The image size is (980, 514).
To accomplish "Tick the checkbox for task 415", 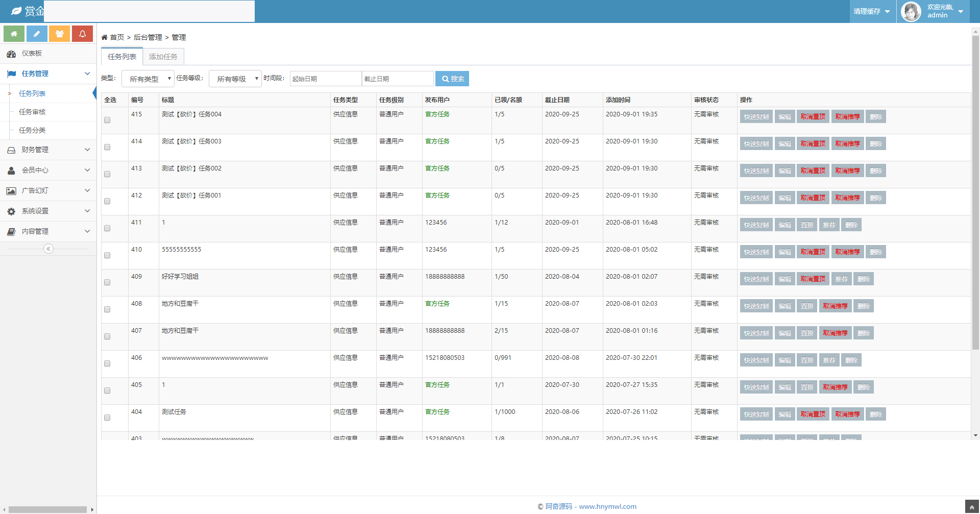I will pyautogui.click(x=107, y=120).
